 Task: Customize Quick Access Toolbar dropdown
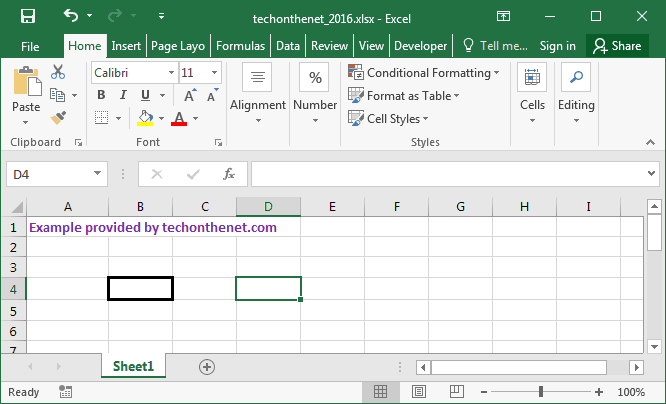click(161, 16)
